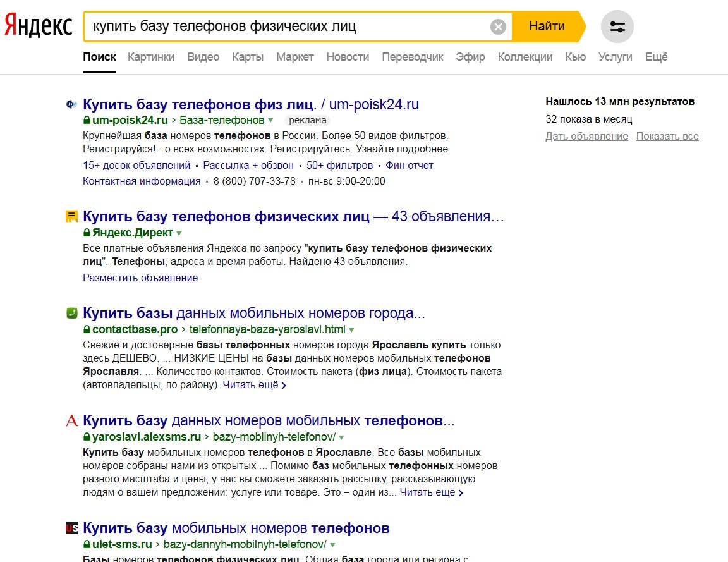Expand dropdown arrow next to Яндекс.Директ
This screenshot has height=562, width=728.
(x=179, y=233)
